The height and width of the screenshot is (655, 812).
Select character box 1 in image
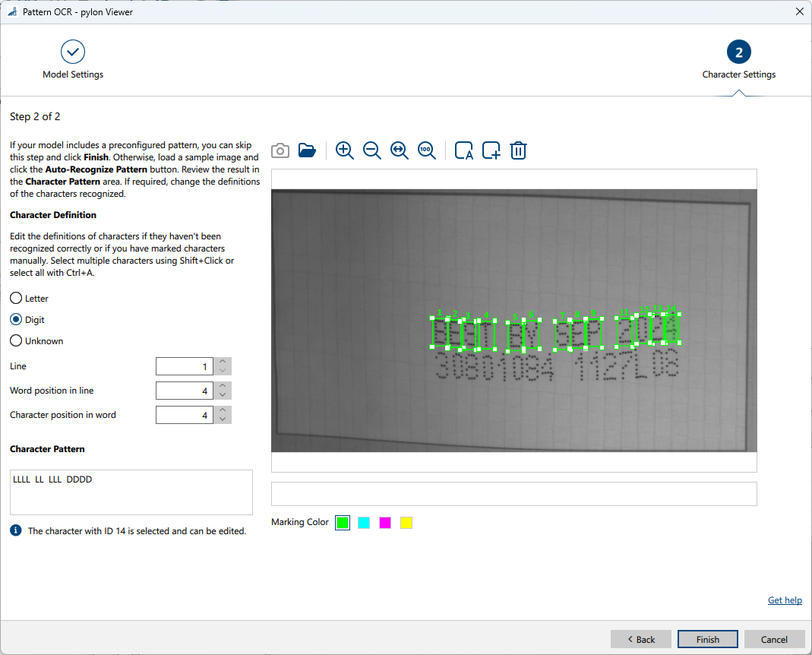click(440, 333)
